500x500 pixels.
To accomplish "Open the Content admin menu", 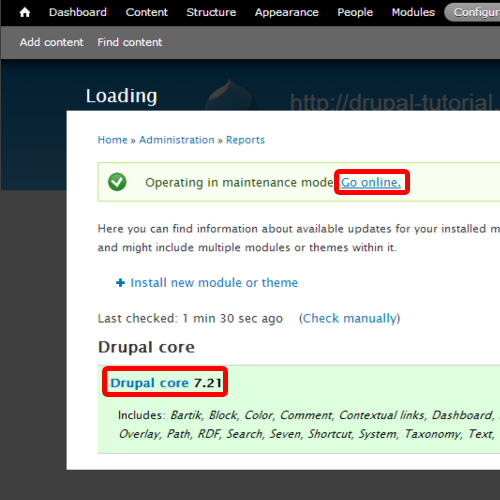I will pyautogui.click(x=147, y=12).
